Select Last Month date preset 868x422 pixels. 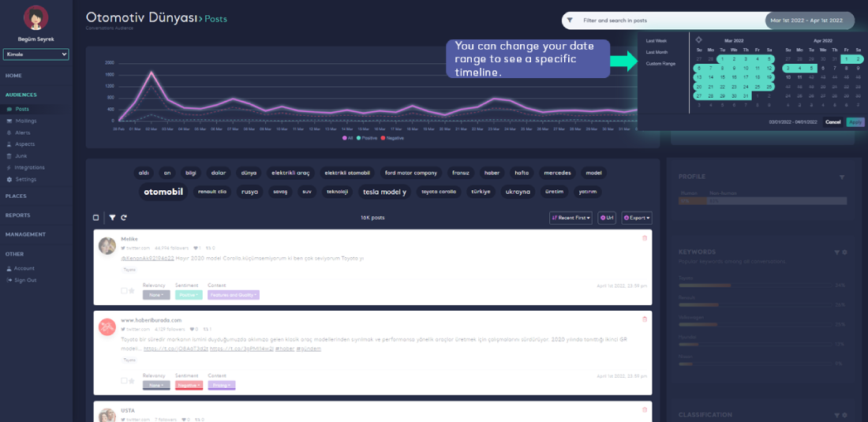(x=657, y=52)
